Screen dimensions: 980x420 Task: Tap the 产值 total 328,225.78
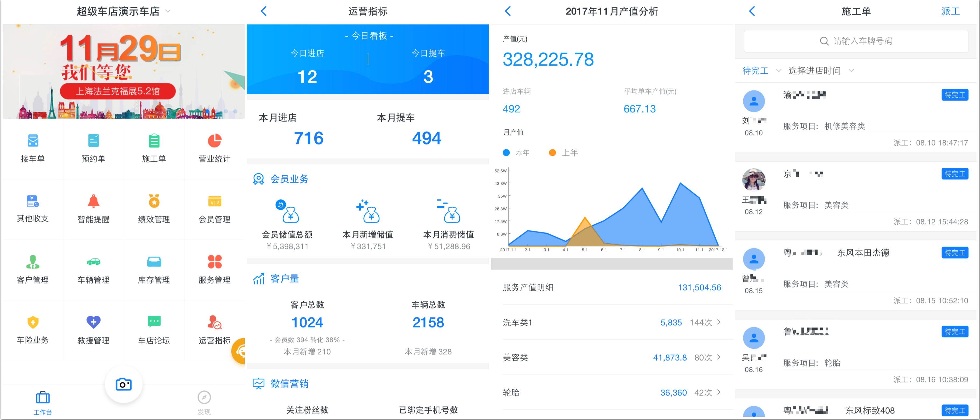pyautogui.click(x=548, y=59)
